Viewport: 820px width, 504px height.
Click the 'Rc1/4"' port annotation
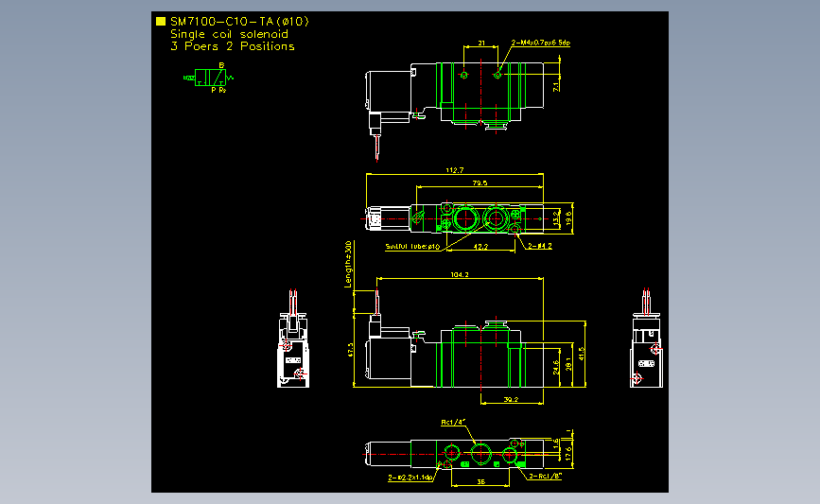pos(453,422)
